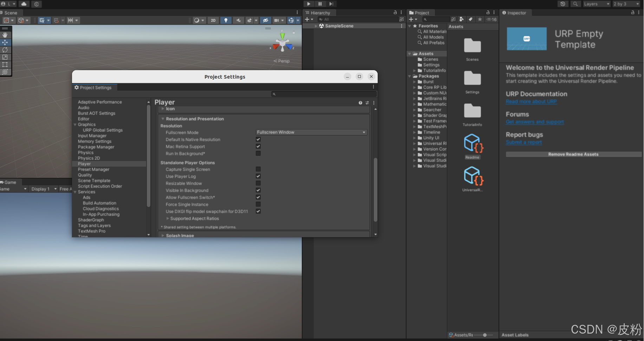Open the Layers dropdown
This screenshot has height=341, width=644.
[x=597, y=4]
